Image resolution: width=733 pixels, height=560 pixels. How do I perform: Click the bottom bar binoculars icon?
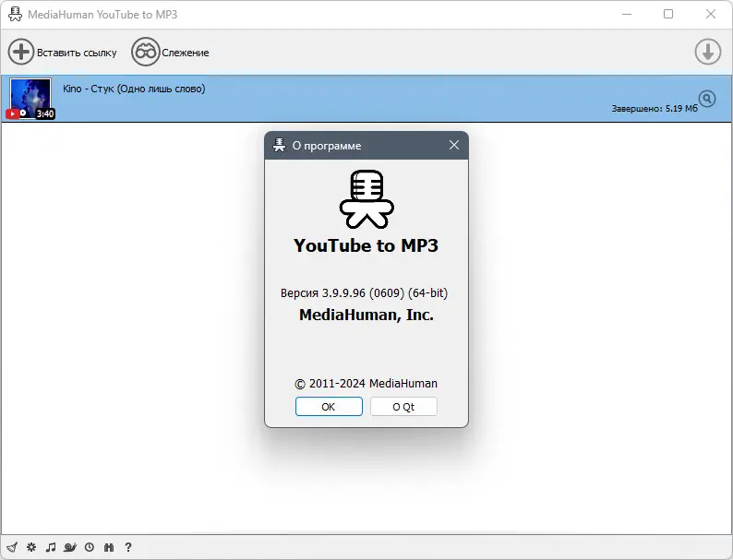pos(109,547)
